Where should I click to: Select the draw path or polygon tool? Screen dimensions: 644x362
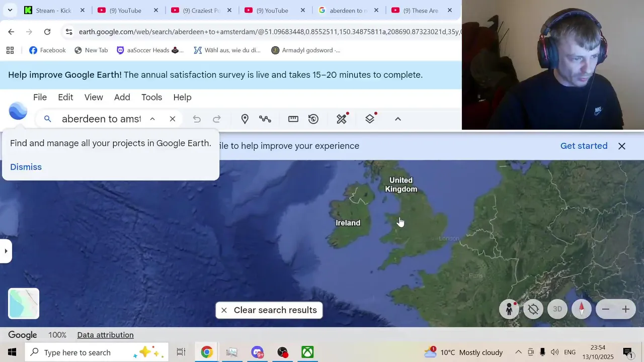point(265,119)
